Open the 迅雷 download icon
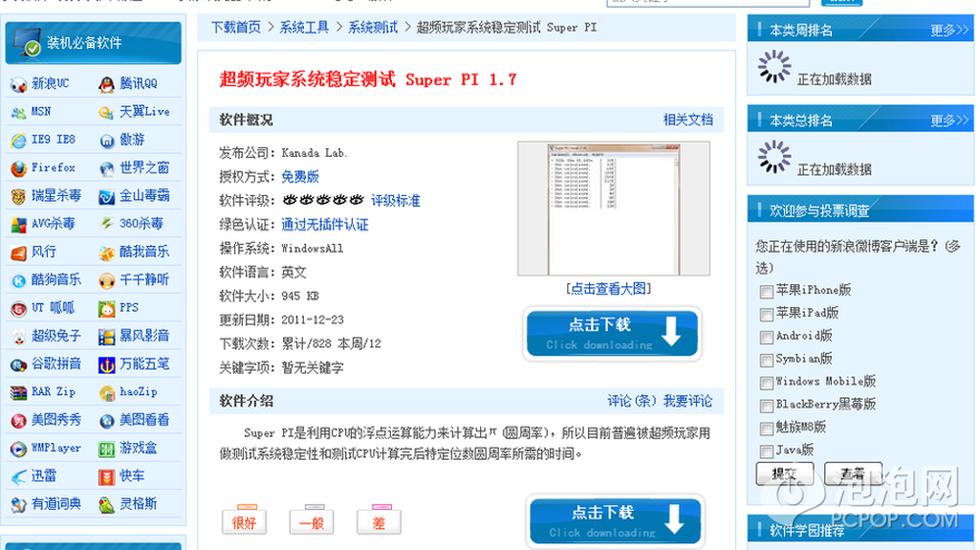 [19, 476]
